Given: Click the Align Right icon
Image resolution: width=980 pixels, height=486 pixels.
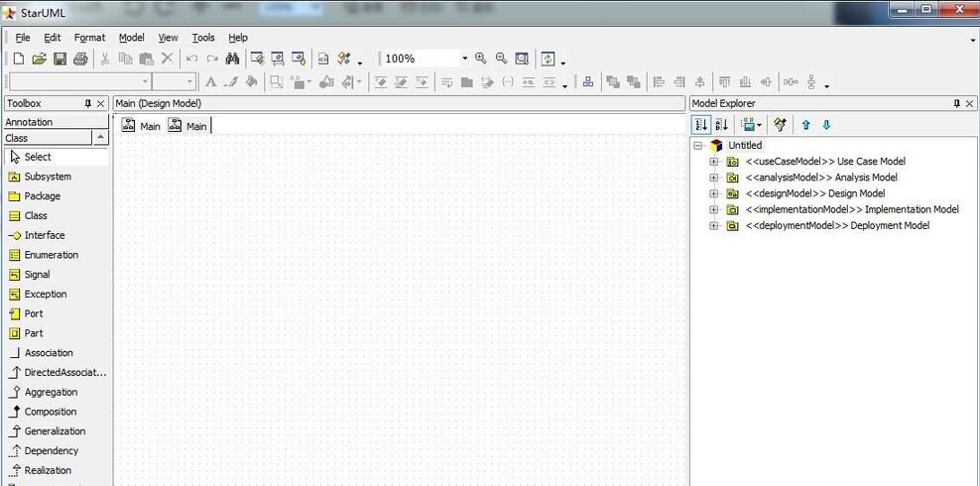Looking at the screenshot, I should [x=679, y=82].
